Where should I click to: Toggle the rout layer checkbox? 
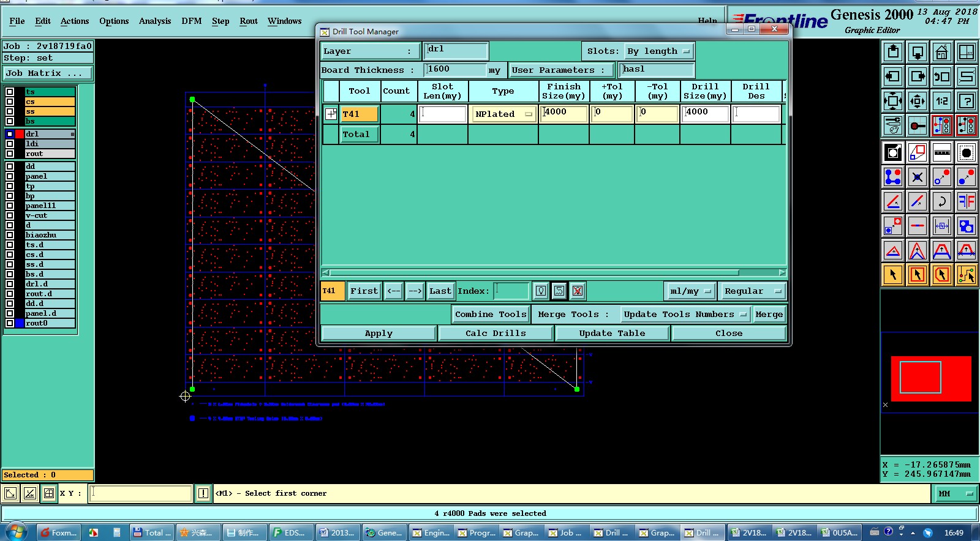click(x=10, y=154)
